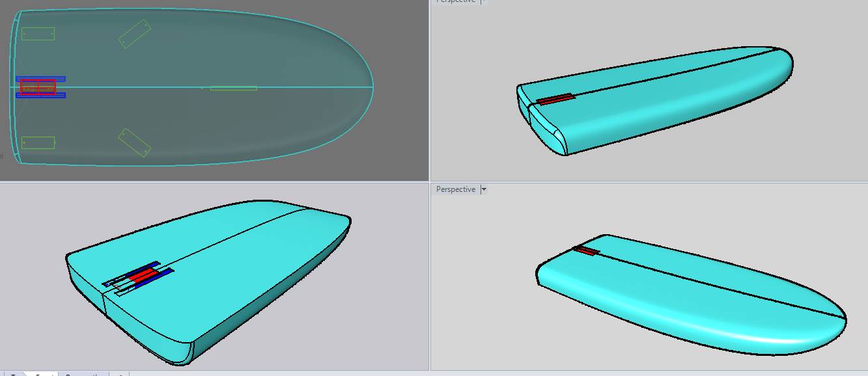868x376 pixels.
Task: Select the lower angled green rectangle
Action: [x=135, y=142]
